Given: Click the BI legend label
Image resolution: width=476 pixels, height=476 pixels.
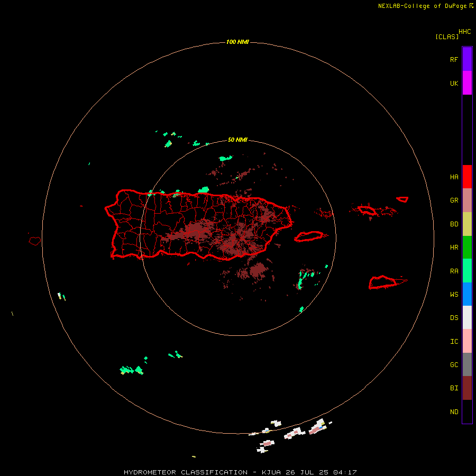Looking at the screenshot, I should [454, 388].
